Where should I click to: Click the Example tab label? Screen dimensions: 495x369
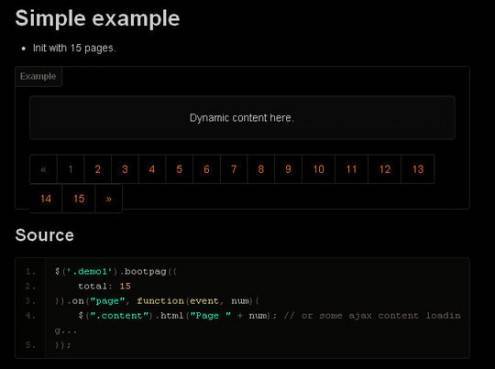tap(38, 76)
